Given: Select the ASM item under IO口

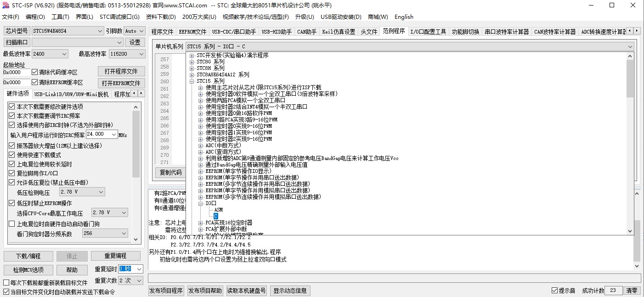Looking at the screenshot, I should 219,210.
